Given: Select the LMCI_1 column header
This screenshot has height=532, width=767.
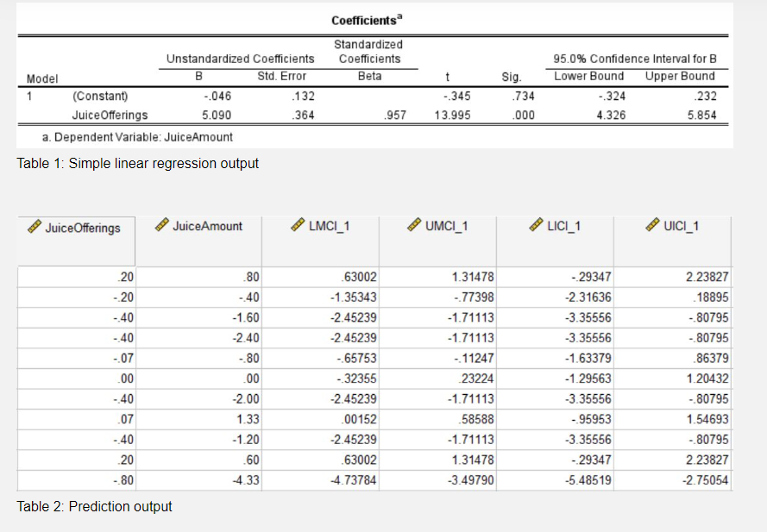Looking at the screenshot, I should coord(320,241).
